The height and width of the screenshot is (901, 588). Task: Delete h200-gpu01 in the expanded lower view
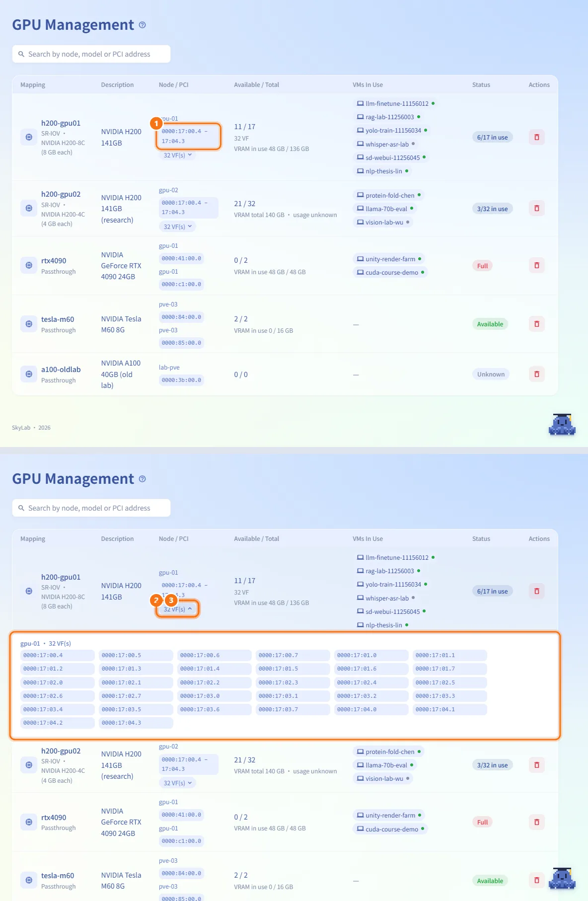(x=537, y=591)
